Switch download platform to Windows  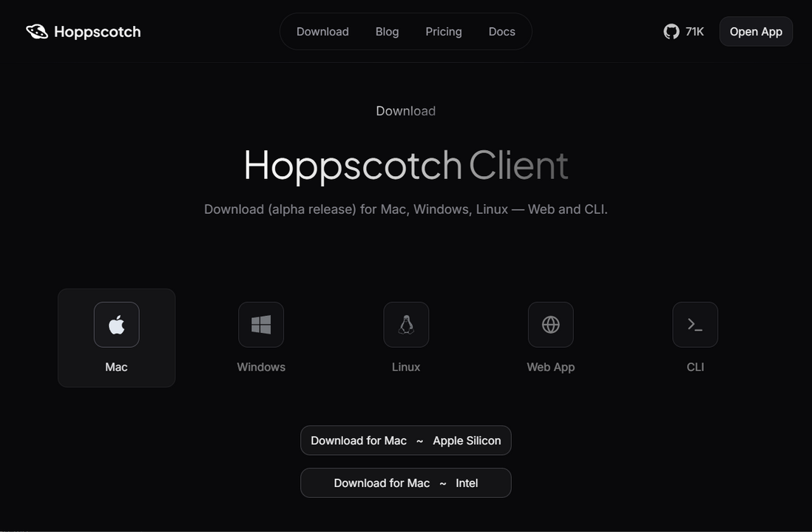coord(260,337)
